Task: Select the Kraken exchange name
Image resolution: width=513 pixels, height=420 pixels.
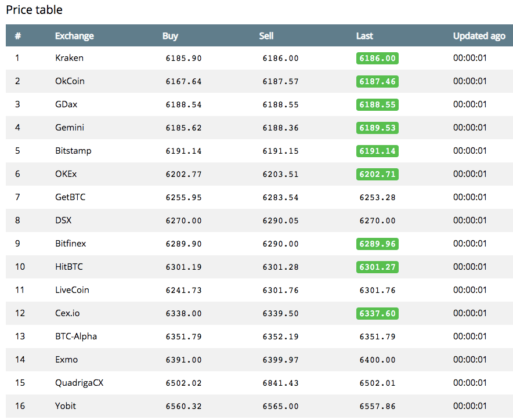Action: click(x=70, y=58)
